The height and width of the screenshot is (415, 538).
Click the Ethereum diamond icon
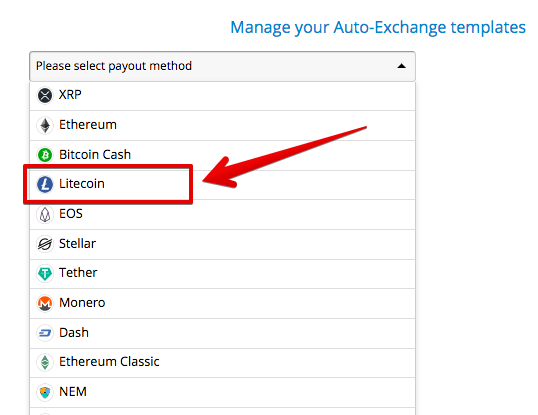(x=45, y=125)
